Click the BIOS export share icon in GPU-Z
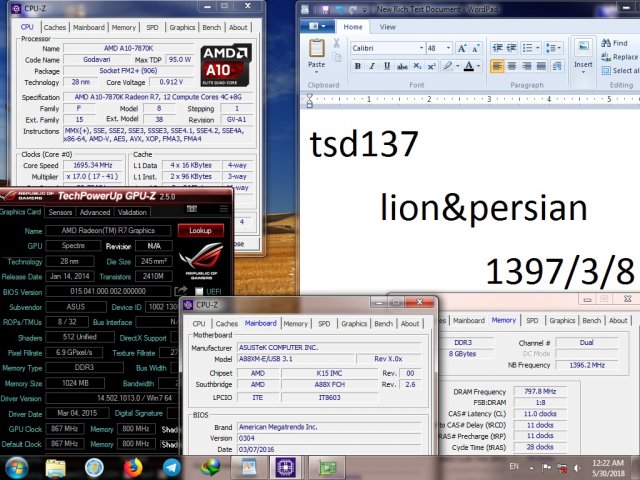640x480 pixels. (x=180, y=291)
